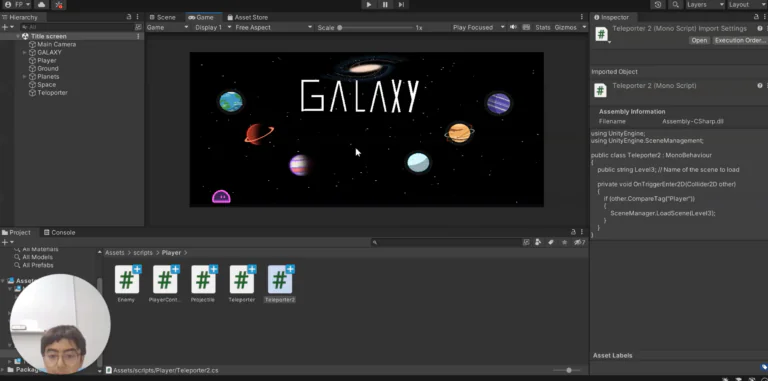
Task: Select the Space object in Hierarchy
Action: coord(47,85)
